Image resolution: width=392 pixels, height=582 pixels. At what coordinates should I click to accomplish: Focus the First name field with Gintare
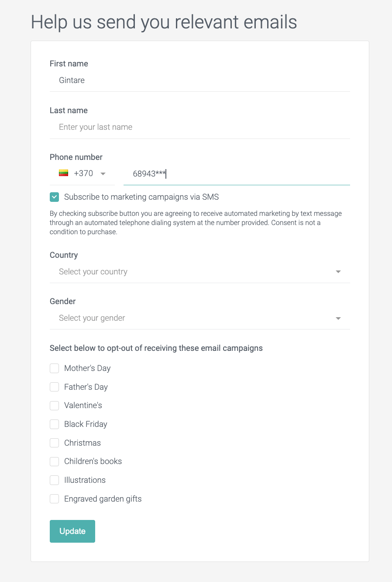coord(200,80)
